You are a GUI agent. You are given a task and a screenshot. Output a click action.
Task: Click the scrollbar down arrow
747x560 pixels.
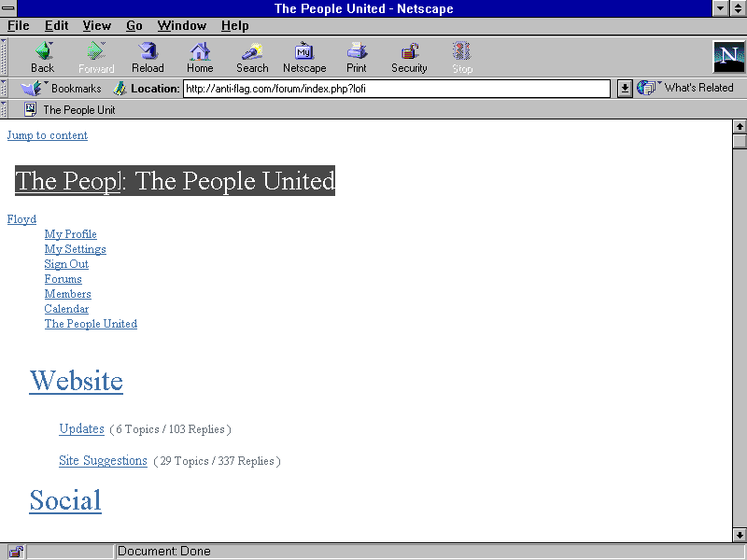(740, 535)
